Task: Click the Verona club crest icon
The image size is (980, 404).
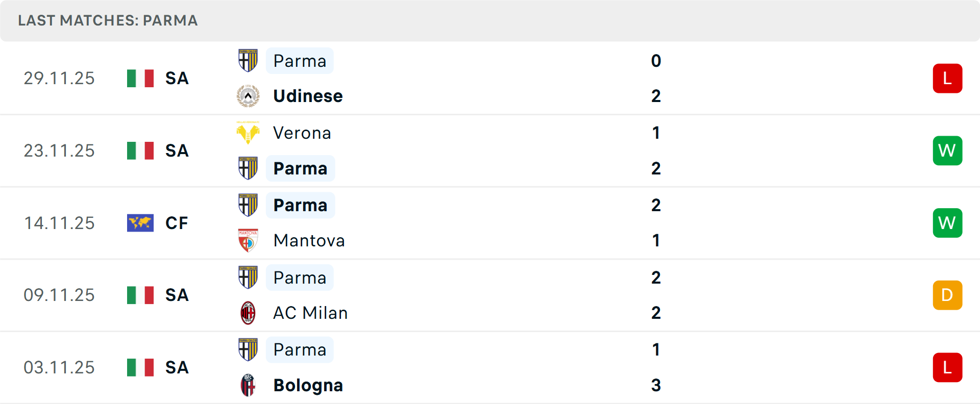Action: tap(248, 133)
